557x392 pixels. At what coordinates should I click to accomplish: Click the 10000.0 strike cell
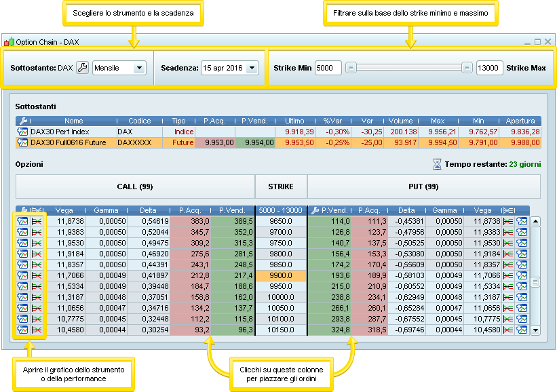(x=281, y=297)
